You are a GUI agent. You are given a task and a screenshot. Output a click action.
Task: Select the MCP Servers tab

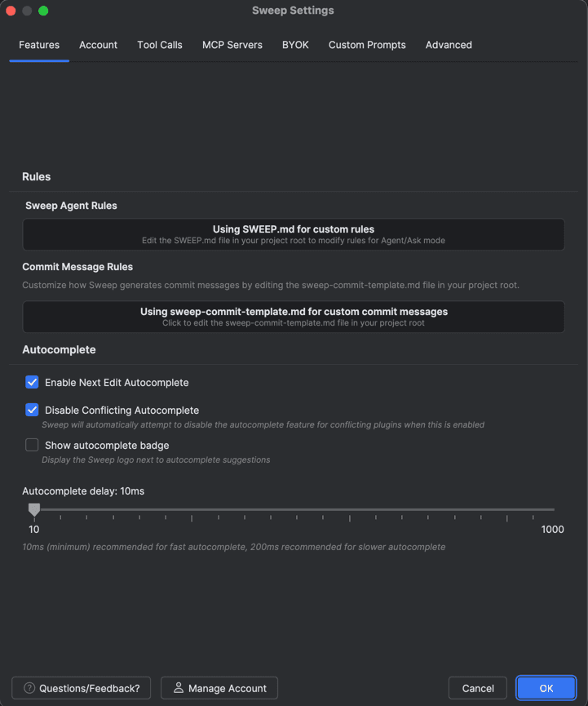(232, 45)
